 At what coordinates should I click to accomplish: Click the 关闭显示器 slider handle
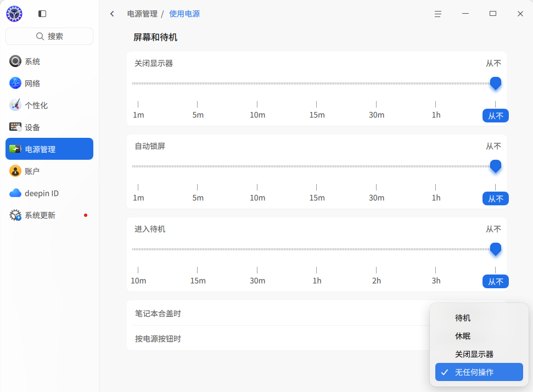coord(495,83)
